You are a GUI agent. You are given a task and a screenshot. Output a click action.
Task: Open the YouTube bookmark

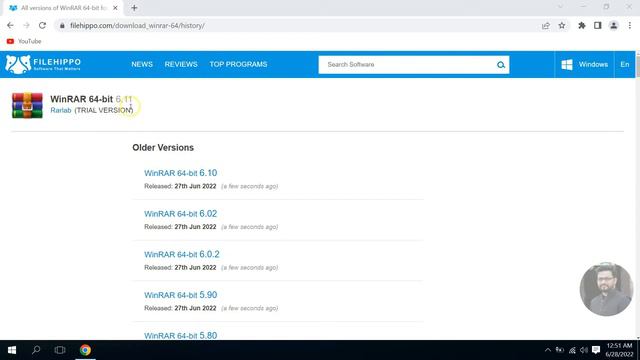(24, 41)
